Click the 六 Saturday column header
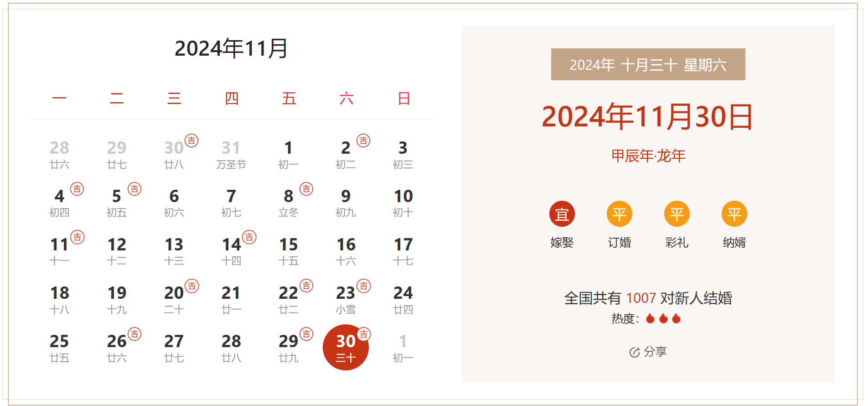 tap(346, 99)
